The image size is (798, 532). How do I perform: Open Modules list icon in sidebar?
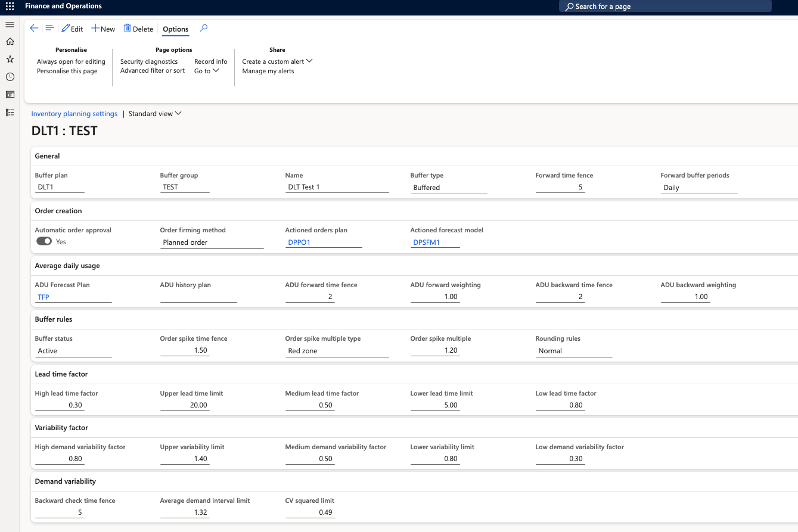(x=10, y=112)
